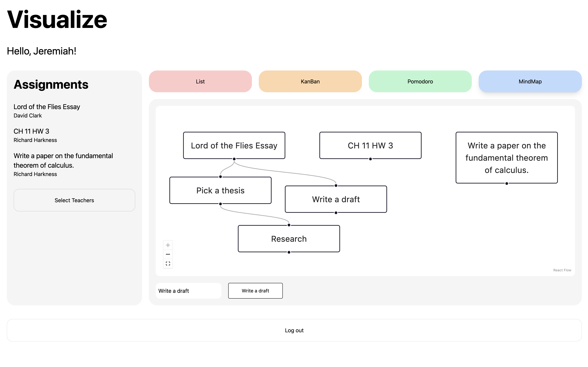This screenshot has width=588, height=367.
Task: Click the Pick a thesis node
Action: pos(220,190)
